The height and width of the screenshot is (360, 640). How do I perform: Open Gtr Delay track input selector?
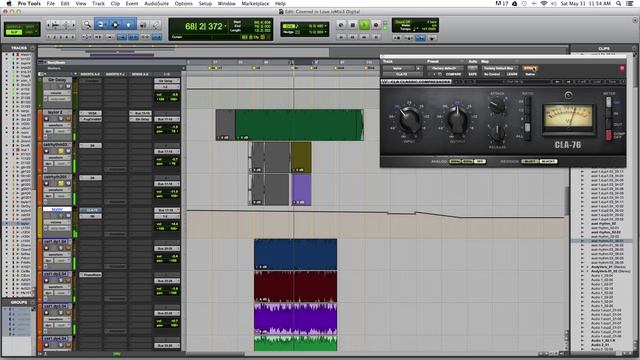pos(167,81)
